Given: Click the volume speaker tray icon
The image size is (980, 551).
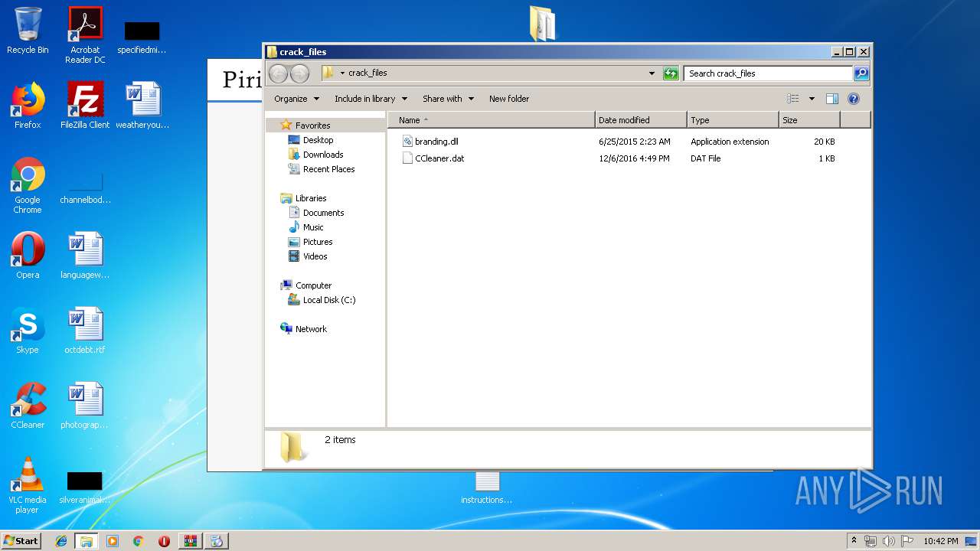Looking at the screenshot, I should click(x=889, y=541).
